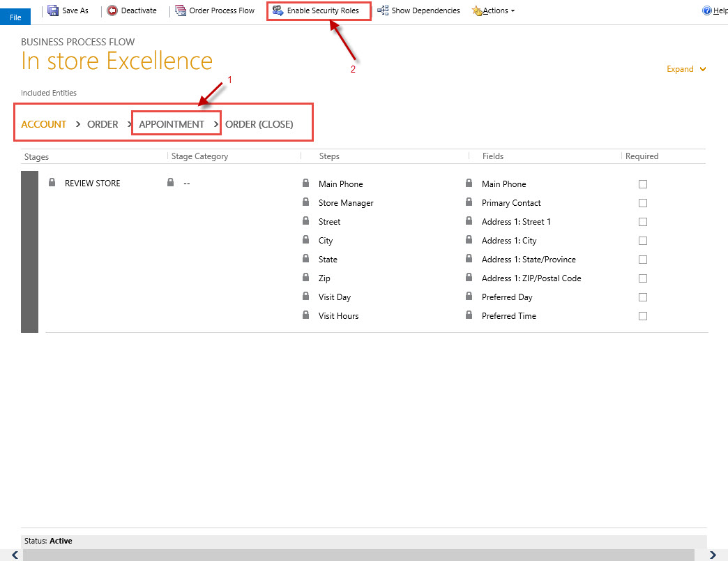
Task: Select the APPOINTMENT entity stage
Action: click(172, 124)
